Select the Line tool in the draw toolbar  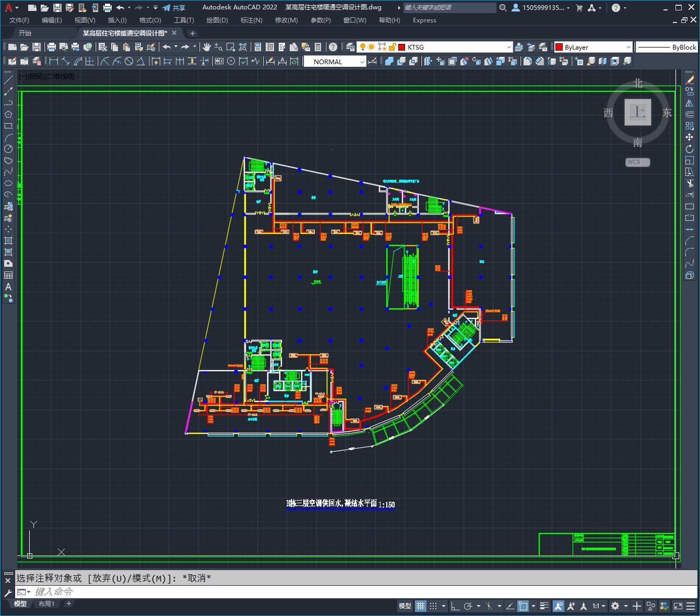[8, 80]
